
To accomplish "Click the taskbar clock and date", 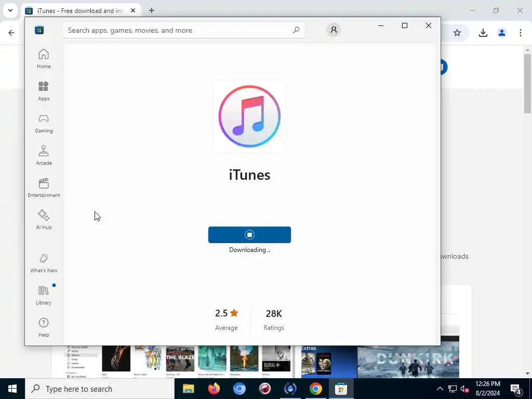I will click(487, 389).
